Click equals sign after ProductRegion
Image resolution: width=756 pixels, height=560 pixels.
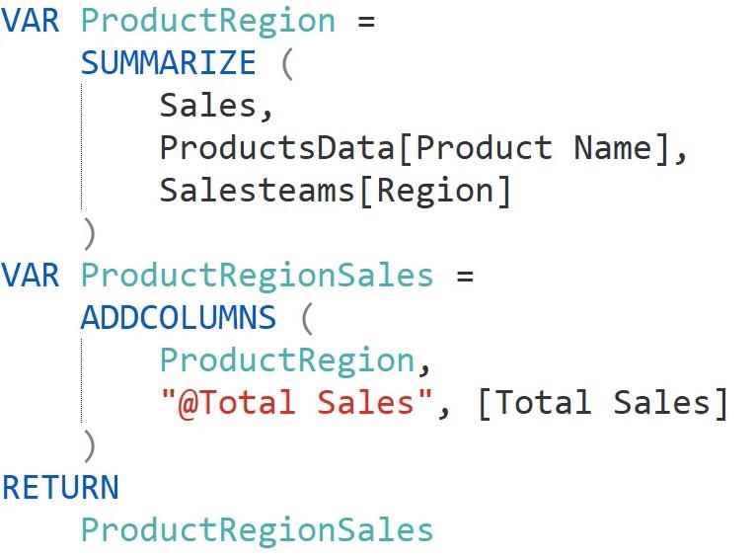click(366, 22)
